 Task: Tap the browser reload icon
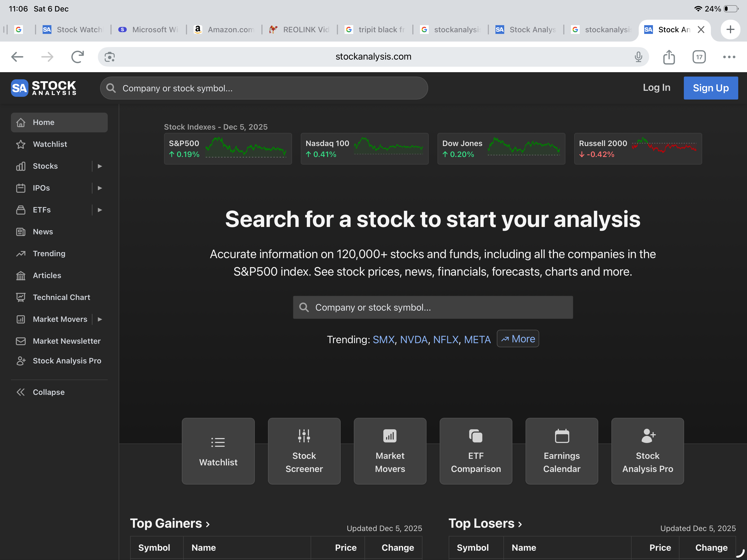(77, 57)
